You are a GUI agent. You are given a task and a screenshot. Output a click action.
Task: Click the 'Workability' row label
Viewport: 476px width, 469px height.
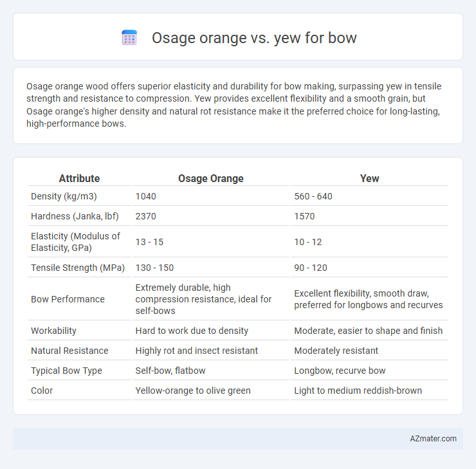pyautogui.click(x=53, y=331)
